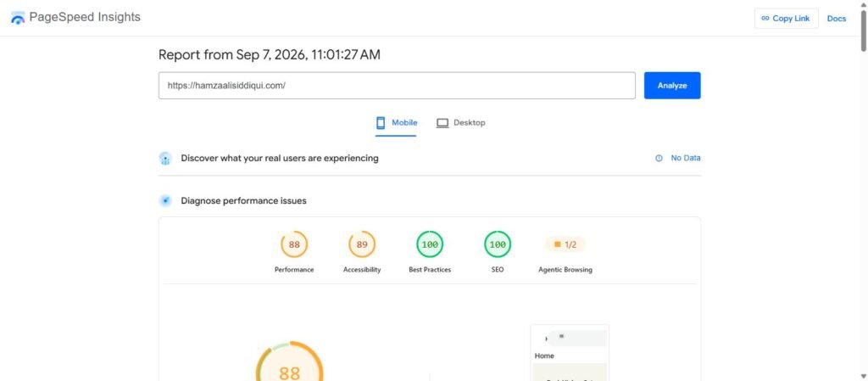Click the URL input field
868x381 pixels.
(x=397, y=86)
